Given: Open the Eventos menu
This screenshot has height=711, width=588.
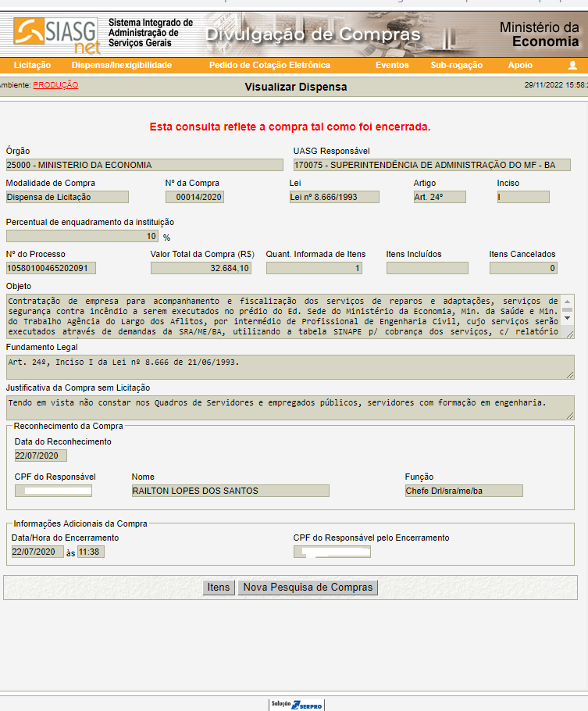Looking at the screenshot, I should 392,66.
